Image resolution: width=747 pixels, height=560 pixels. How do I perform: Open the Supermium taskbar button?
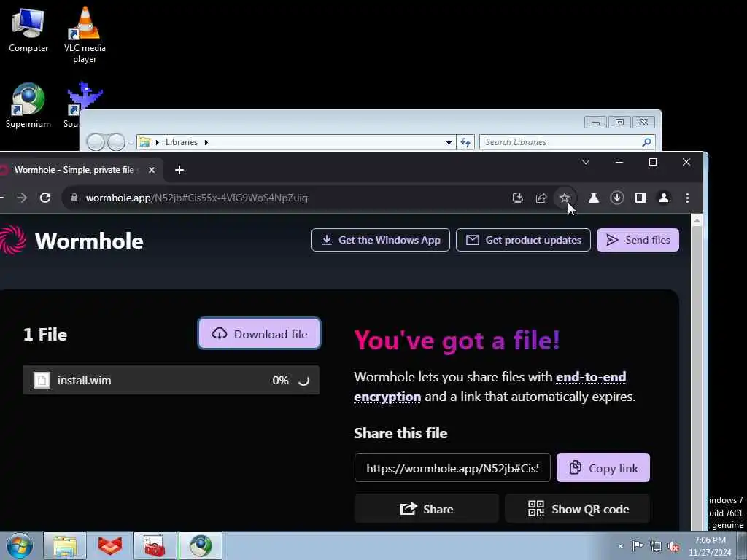tap(201, 545)
